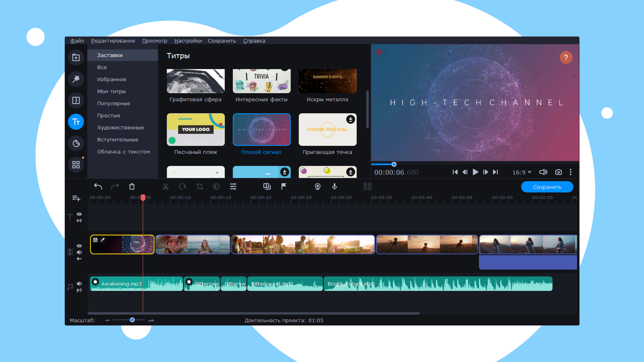Step forward one frame
This screenshot has width=644, height=362.
point(485,172)
